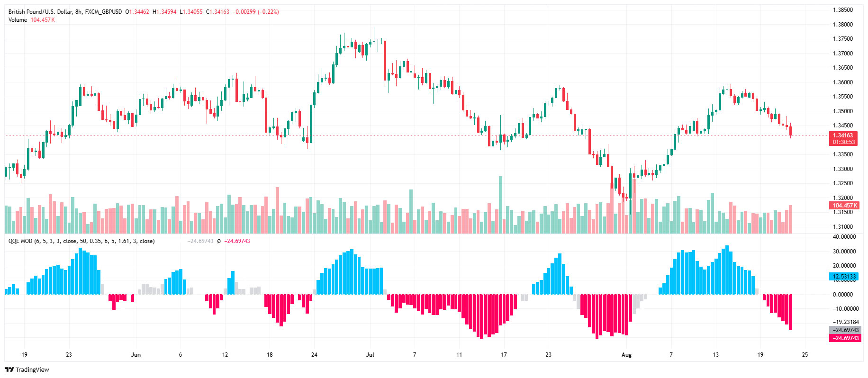
Task: Click the 104.457K volume axis label
Action: (845, 206)
